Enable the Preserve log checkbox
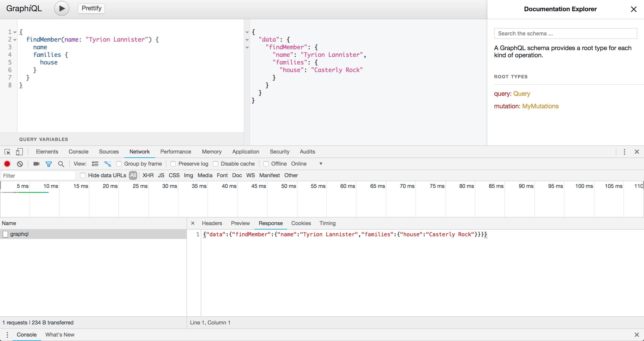644x341 pixels. coord(172,164)
